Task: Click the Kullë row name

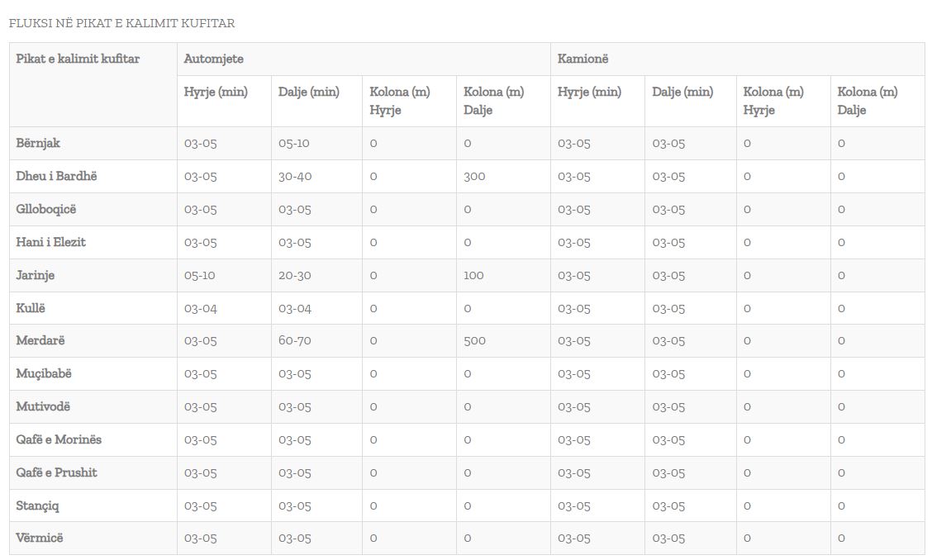Action: 31,308
